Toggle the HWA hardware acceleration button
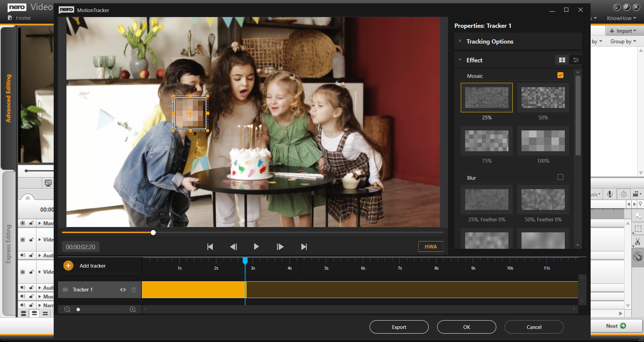This screenshot has height=342, width=644. click(431, 246)
